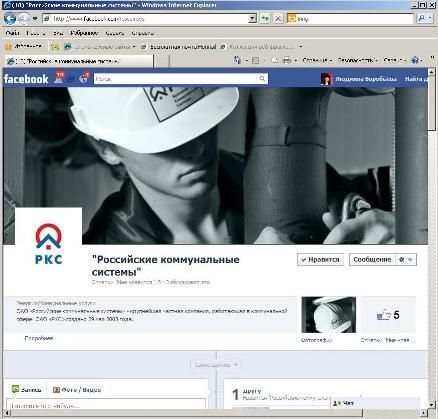438x419 pixels.
Task: Click the Help question mark icon
Action: [415, 60]
